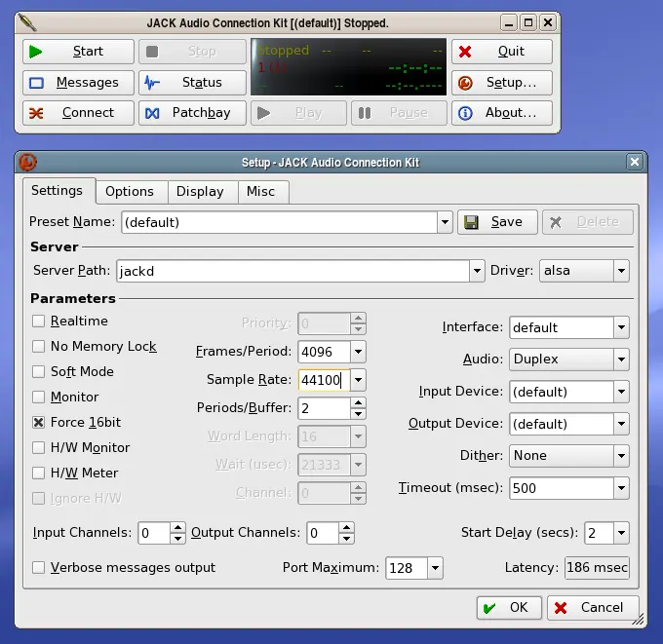Expand the Audio Duplex dropdown
This screenshot has height=644, width=663.
(620, 360)
